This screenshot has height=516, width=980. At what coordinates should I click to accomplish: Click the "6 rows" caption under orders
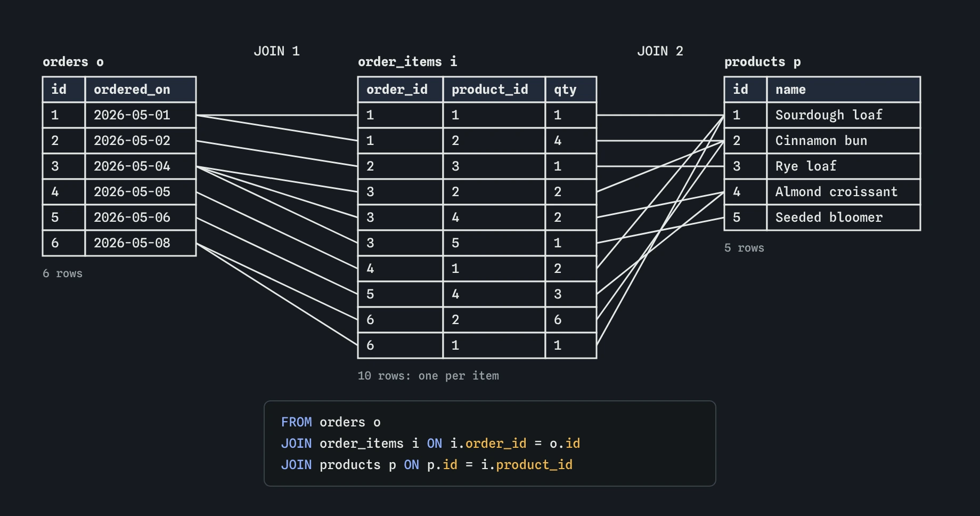click(x=62, y=273)
